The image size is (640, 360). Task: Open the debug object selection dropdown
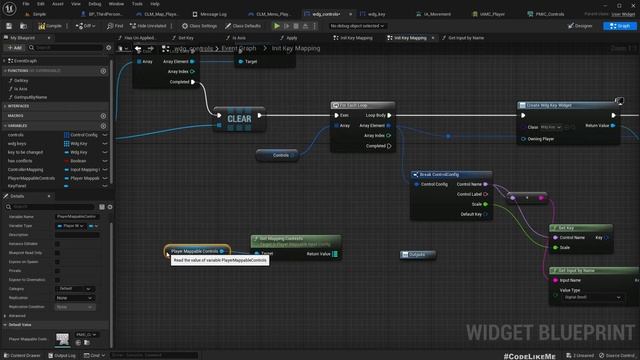point(357,26)
